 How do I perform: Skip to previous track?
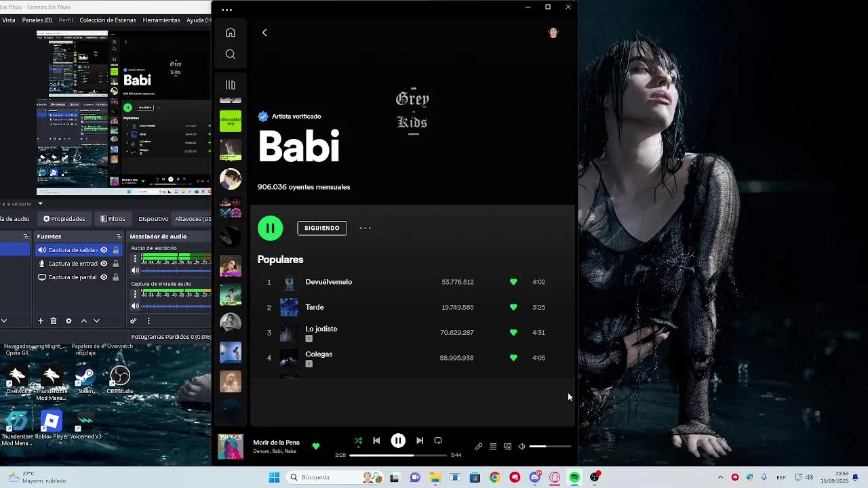(x=376, y=441)
